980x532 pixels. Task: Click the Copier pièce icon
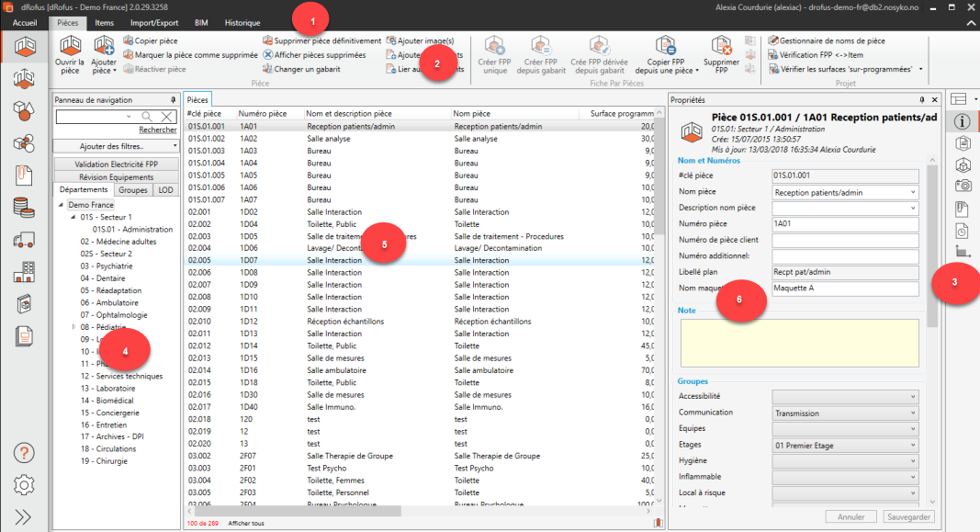[x=128, y=42]
